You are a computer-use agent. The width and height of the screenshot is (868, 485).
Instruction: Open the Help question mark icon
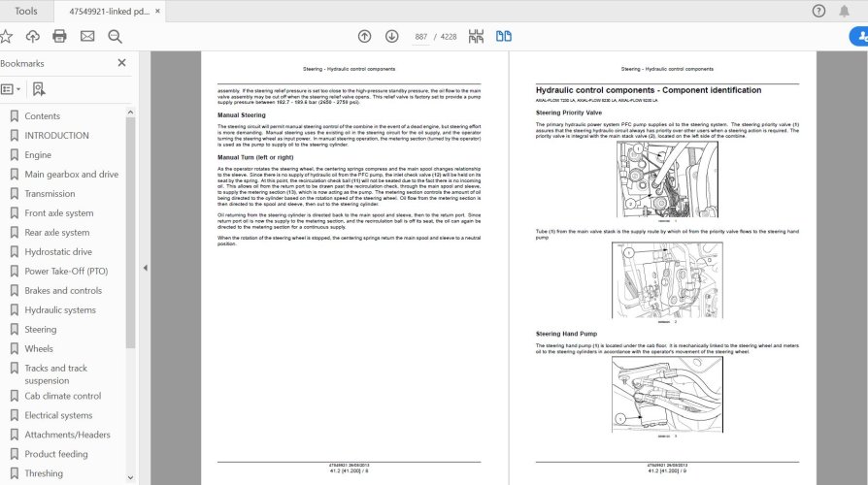point(818,11)
